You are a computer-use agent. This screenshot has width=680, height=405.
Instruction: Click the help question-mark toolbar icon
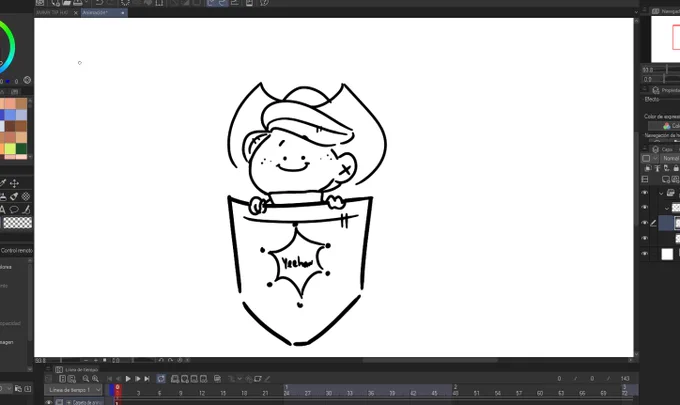(x=264, y=3)
